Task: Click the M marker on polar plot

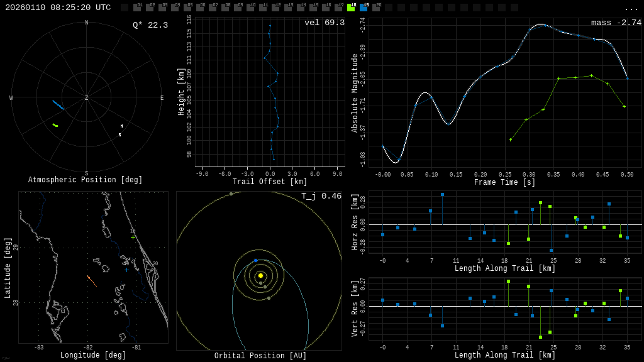Action: click(x=121, y=126)
